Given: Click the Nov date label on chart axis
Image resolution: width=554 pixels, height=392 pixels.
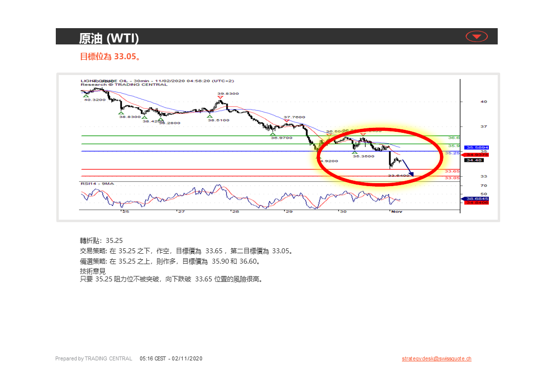Looking at the screenshot, I should pos(397,211).
